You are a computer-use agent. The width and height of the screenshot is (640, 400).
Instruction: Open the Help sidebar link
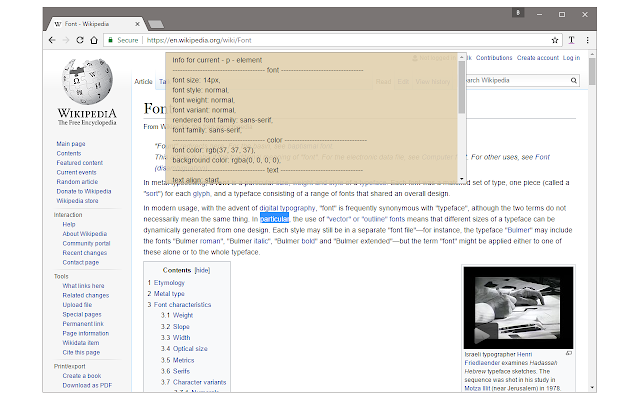(69, 224)
